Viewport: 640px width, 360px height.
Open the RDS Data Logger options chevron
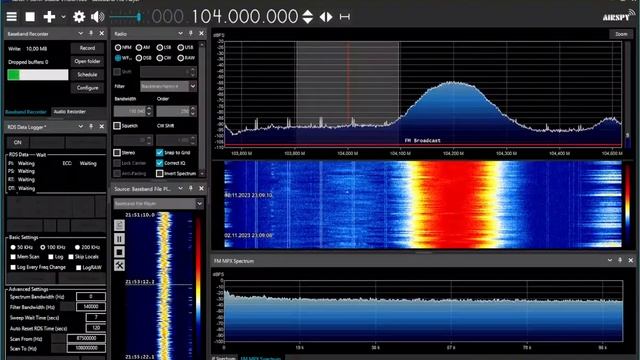[x=80, y=127]
